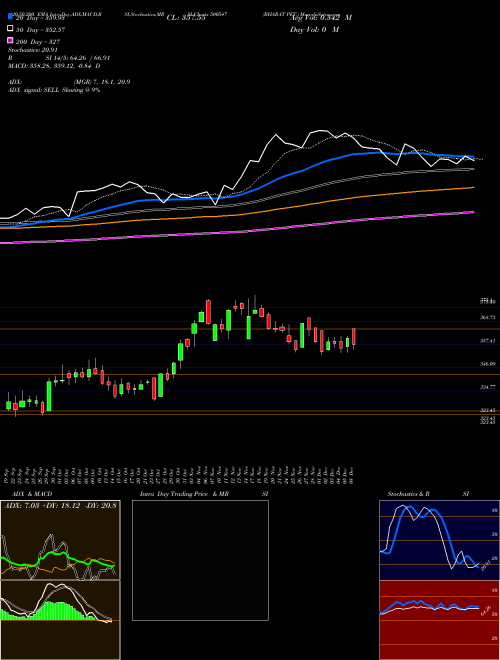Click the MACD histogram panel
The width and height of the screenshot is (500, 660).
[x=60, y=620]
